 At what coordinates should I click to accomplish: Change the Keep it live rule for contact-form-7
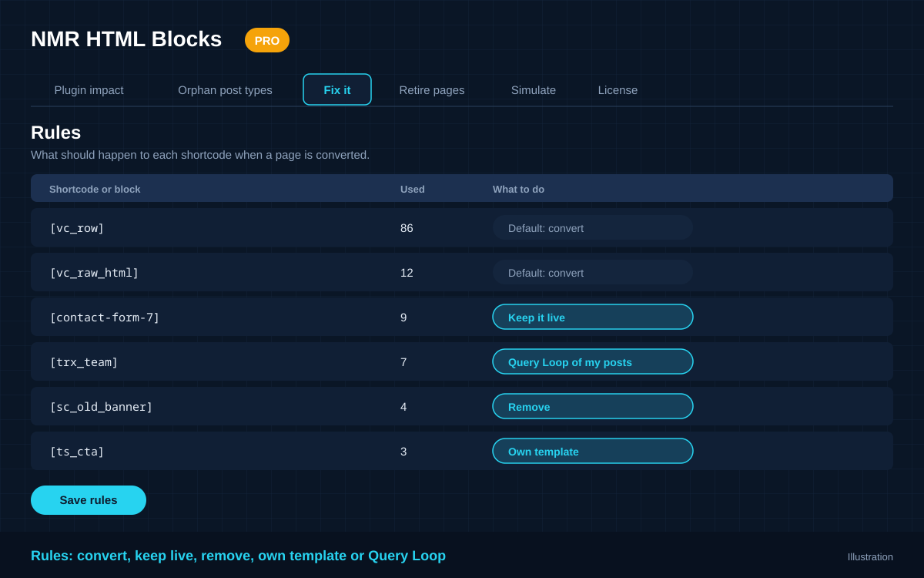[593, 317]
